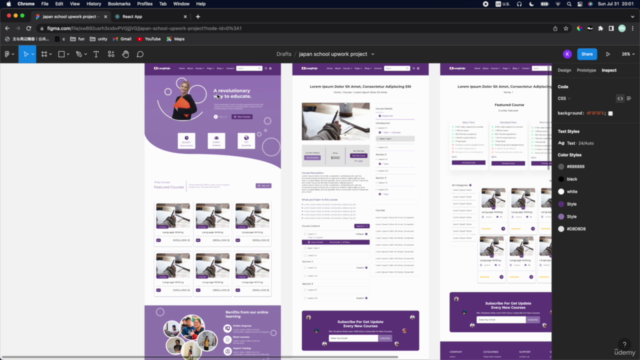Open the Resources components tool
This screenshot has width=640, height=360.
click(111, 54)
